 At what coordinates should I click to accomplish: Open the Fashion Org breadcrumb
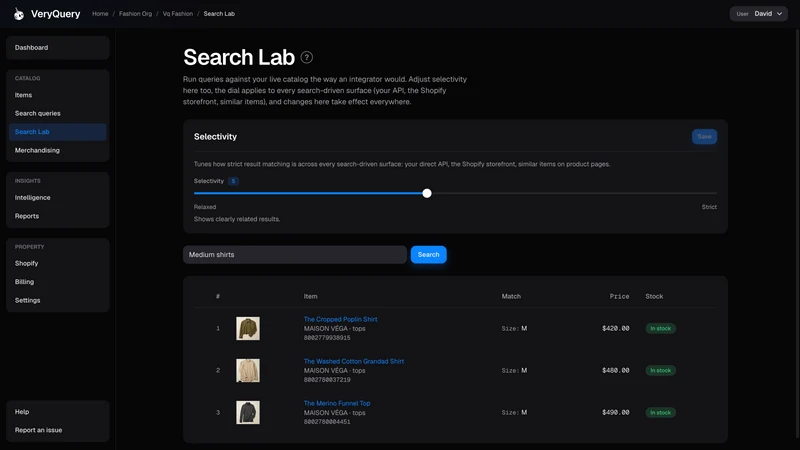(135, 14)
